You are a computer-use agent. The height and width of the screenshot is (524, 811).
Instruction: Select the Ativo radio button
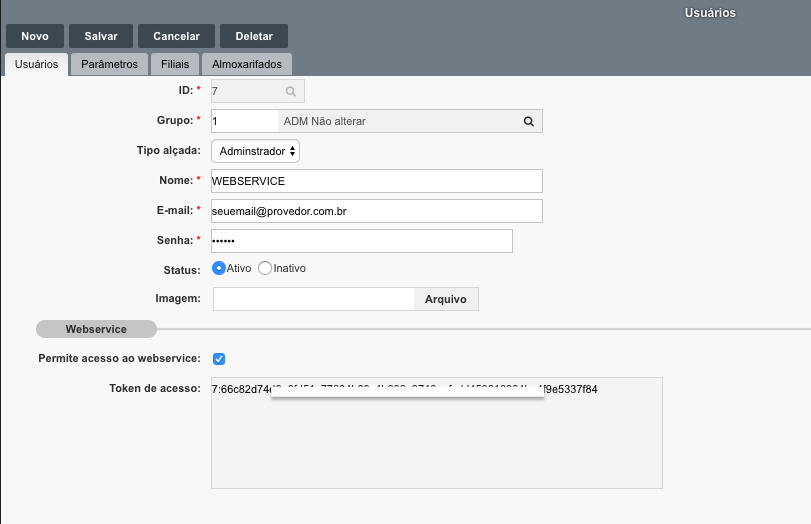pos(219,268)
